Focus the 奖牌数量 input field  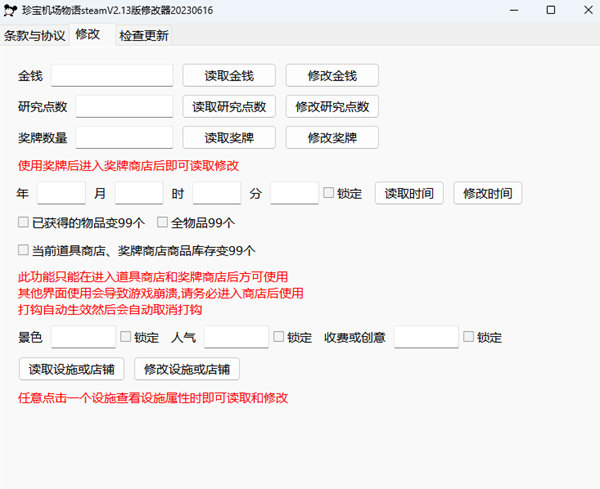tap(124, 137)
